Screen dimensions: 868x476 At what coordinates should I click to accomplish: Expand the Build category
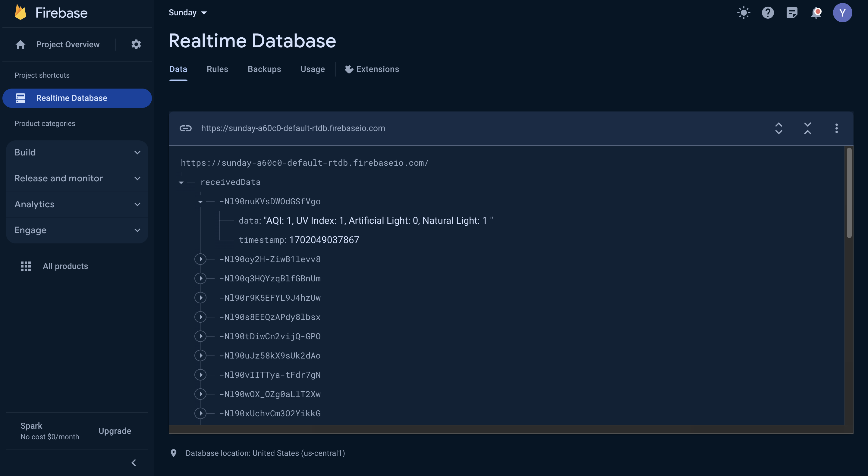(77, 153)
